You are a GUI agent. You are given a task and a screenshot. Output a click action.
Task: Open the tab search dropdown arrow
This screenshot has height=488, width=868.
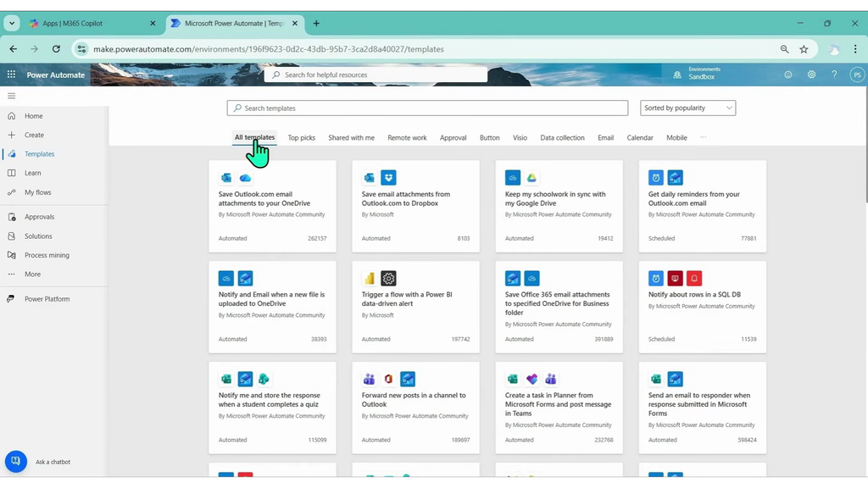coord(12,23)
